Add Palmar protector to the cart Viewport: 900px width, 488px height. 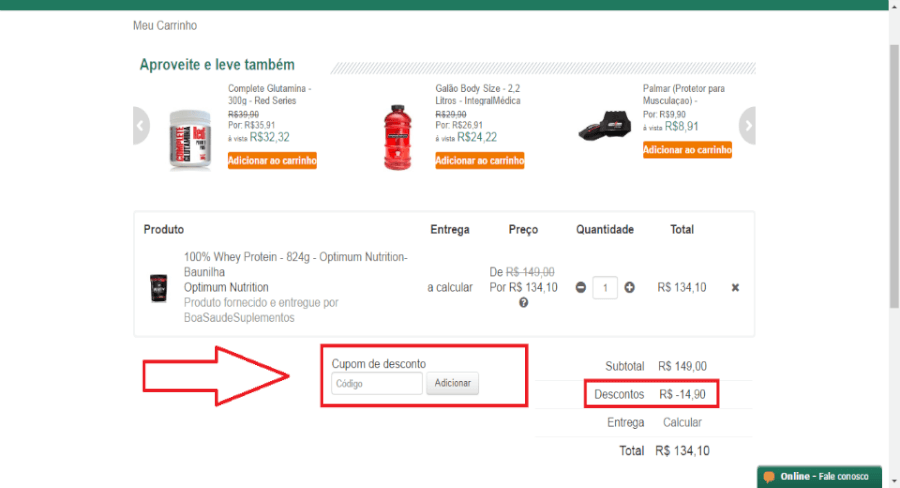coord(687,150)
